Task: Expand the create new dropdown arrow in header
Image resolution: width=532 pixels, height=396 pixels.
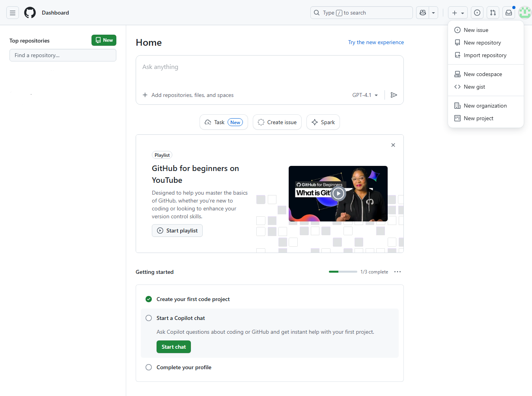Action: click(463, 12)
